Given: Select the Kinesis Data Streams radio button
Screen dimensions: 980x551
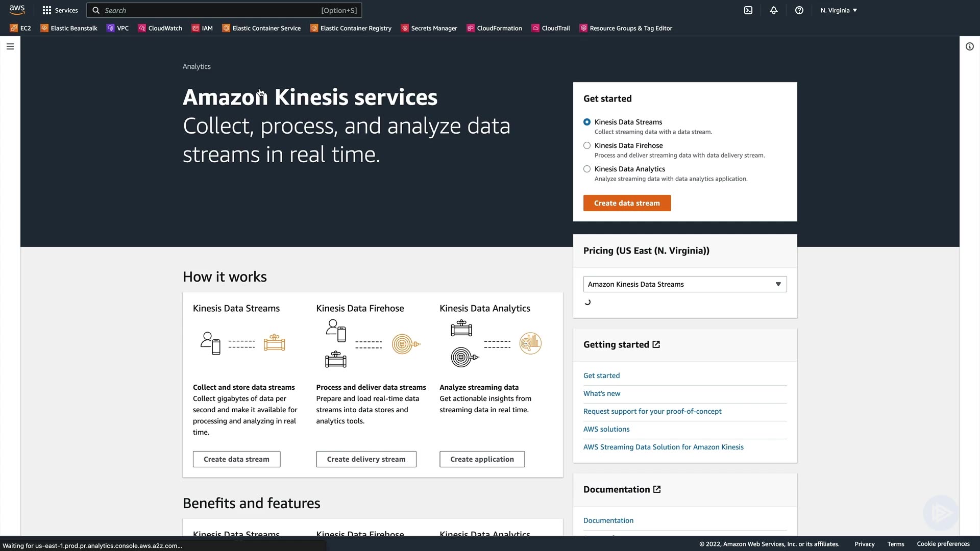Looking at the screenshot, I should [x=587, y=122].
